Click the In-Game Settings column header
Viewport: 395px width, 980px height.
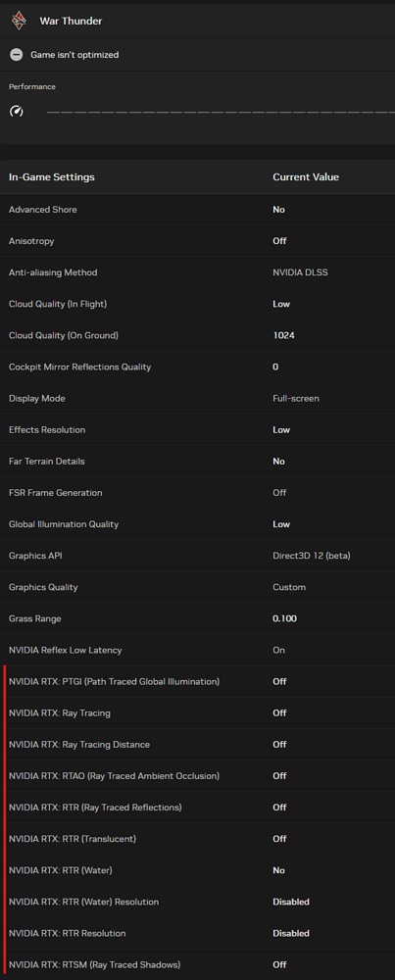coord(52,176)
